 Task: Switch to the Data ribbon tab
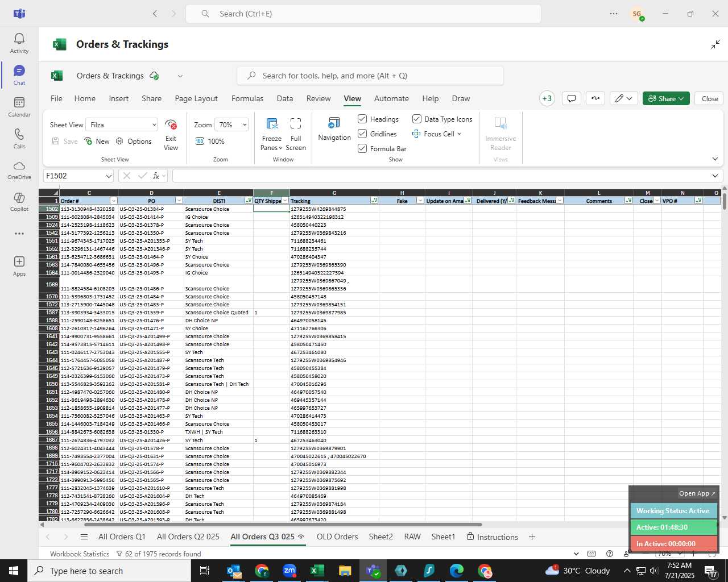[285, 98]
